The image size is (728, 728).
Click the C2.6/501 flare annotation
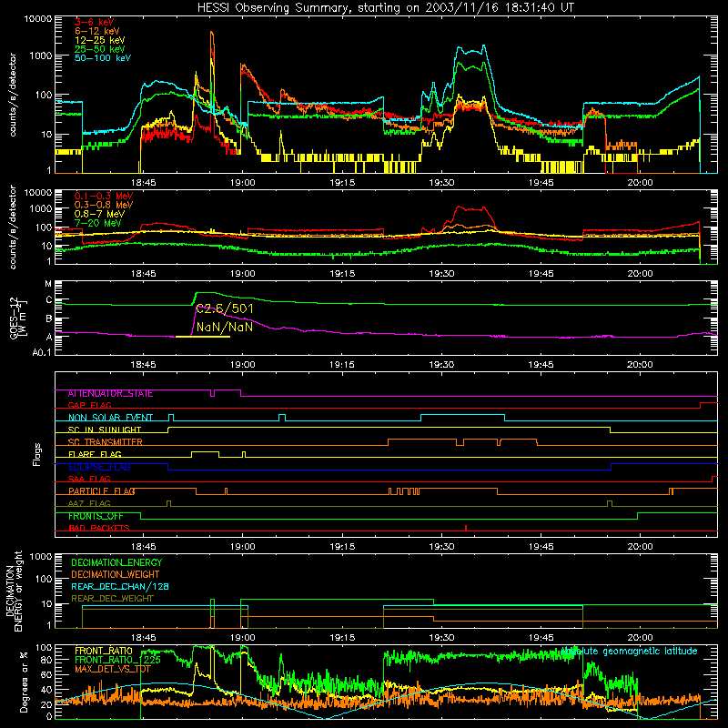[225, 308]
